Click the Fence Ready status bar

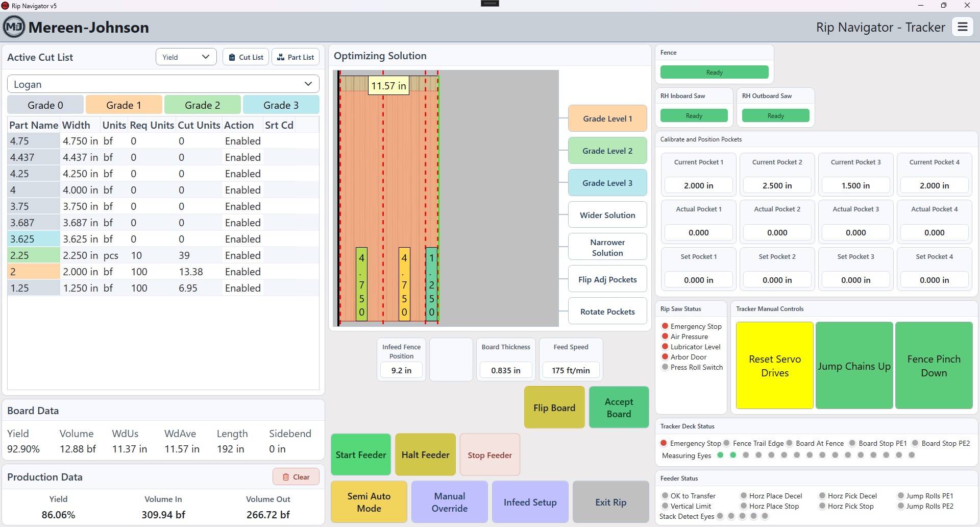pyautogui.click(x=714, y=72)
